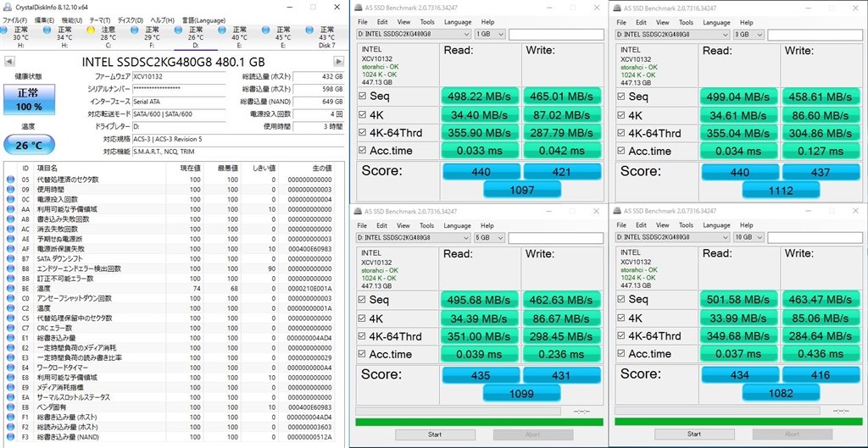Screen dimensions: 868x448
Task: Click green progress bar in 5 GB window
Action: tap(480, 422)
